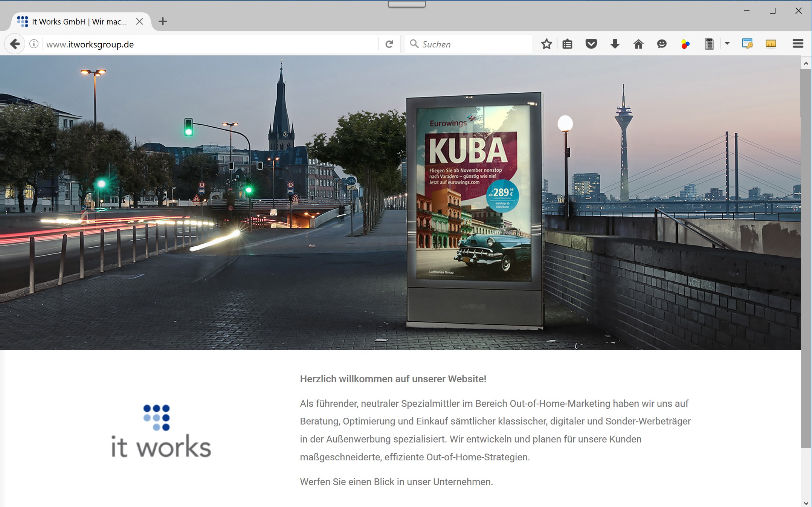The image size is (812, 507).
Task: Click the www.itworksgroup.de address bar
Action: (x=211, y=44)
